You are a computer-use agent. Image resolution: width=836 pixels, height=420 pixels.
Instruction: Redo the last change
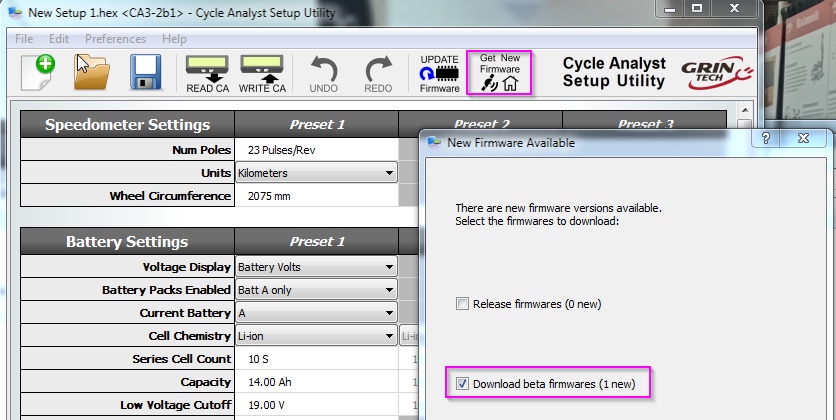[x=378, y=74]
